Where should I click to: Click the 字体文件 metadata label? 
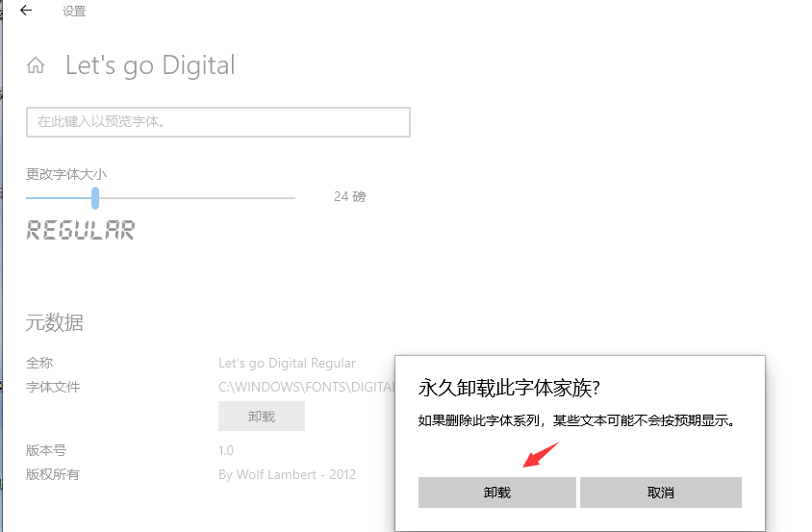coord(53,387)
